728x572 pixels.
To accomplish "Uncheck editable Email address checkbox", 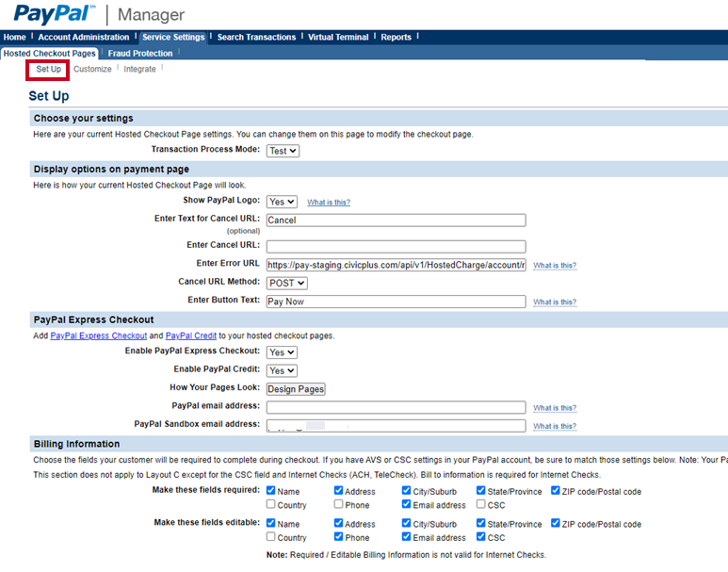I will click(x=406, y=536).
